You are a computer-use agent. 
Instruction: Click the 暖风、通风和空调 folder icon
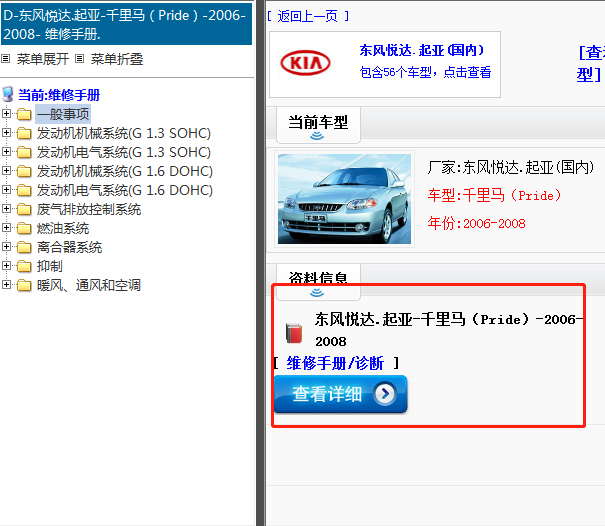(24, 285)
